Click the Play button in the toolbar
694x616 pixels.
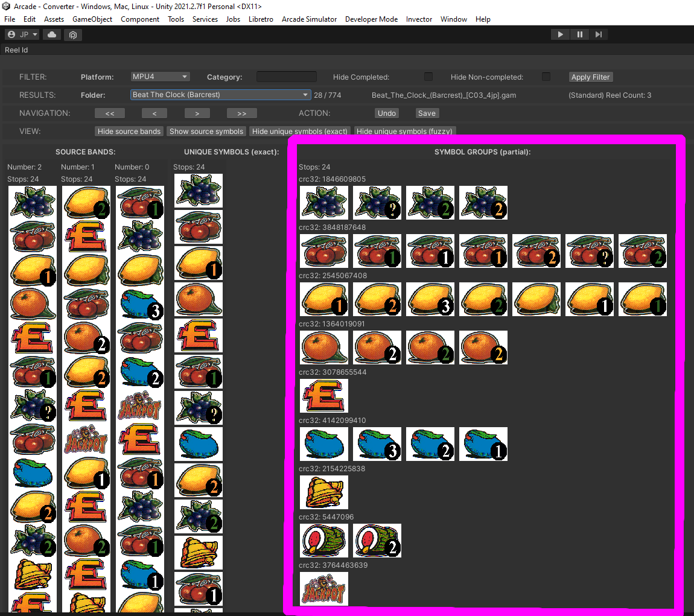pos(560,34)
